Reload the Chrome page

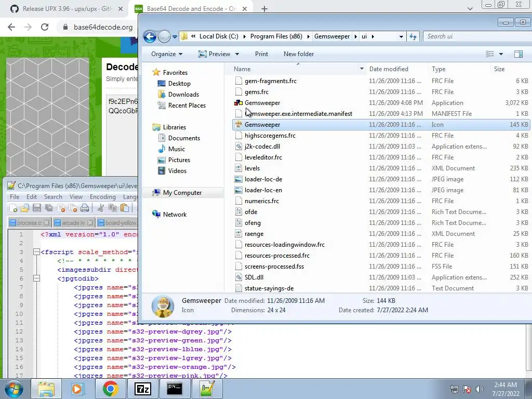(45, 27)
